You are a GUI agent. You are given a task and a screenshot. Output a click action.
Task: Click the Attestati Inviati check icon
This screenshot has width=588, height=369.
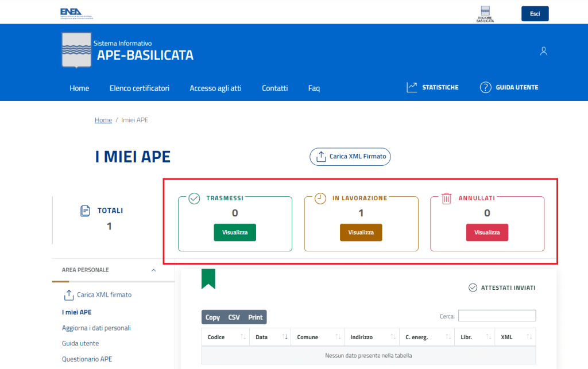473,288
